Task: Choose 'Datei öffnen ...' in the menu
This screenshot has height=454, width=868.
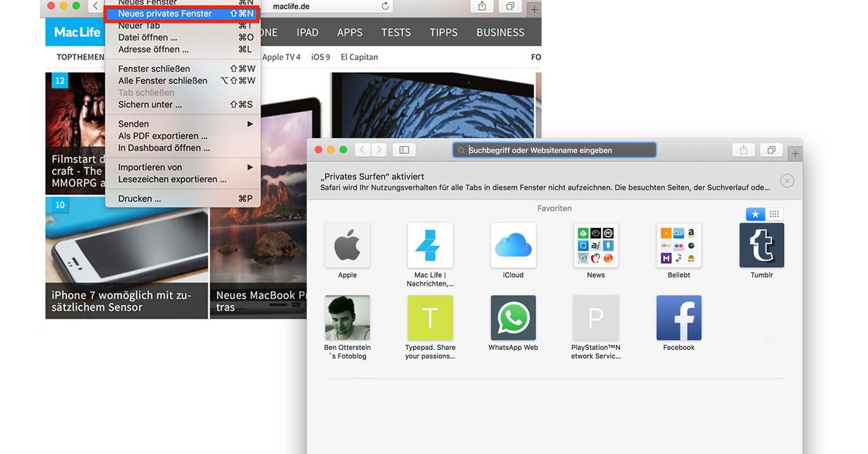Action: tap(183, 38)
